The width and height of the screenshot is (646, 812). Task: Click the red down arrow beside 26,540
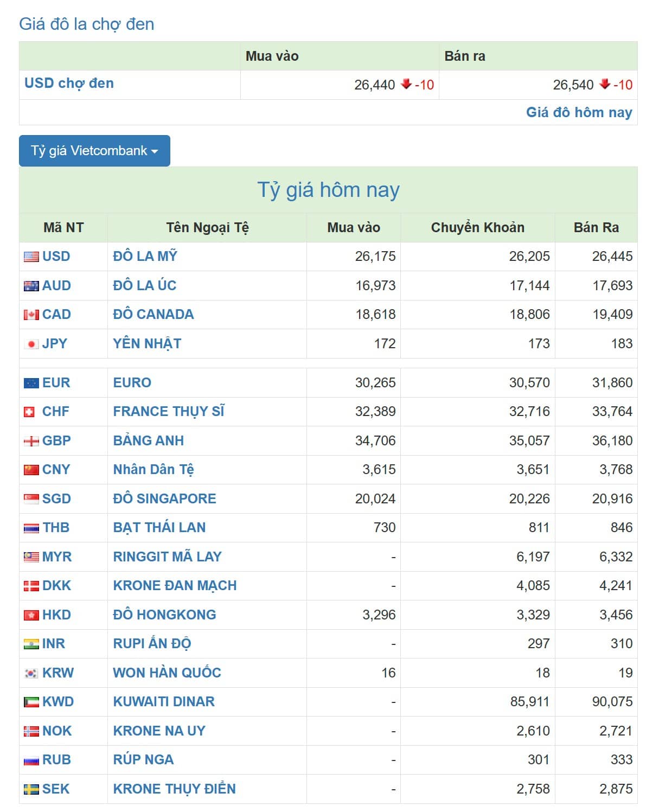pyautogui.click(x=603, y=85)
